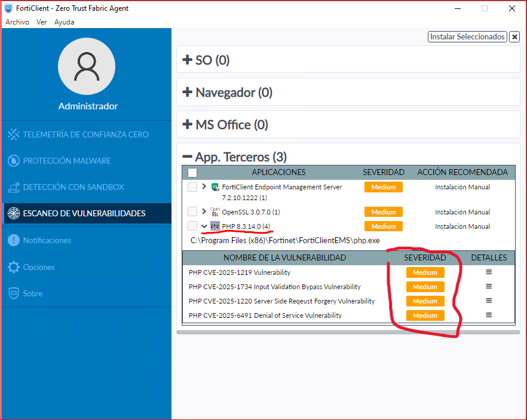Toggle the select-all applications checkbox

point(192,173)
